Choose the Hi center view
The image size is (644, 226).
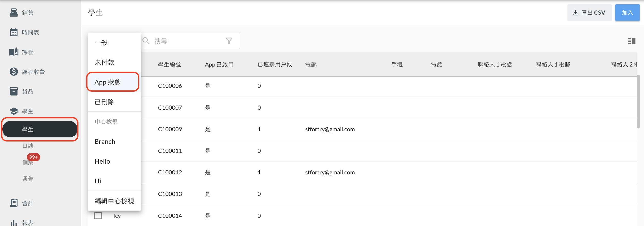point(114,181)
